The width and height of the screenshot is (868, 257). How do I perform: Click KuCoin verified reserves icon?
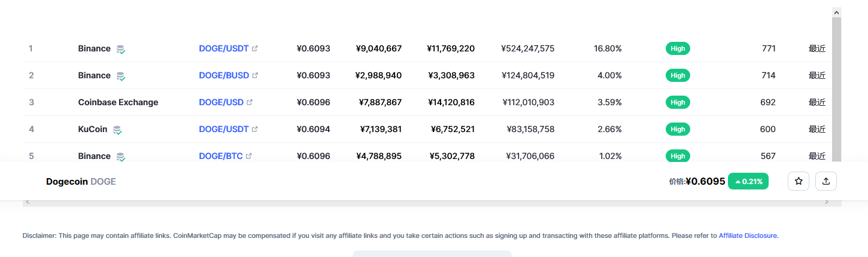pos(118,130)
